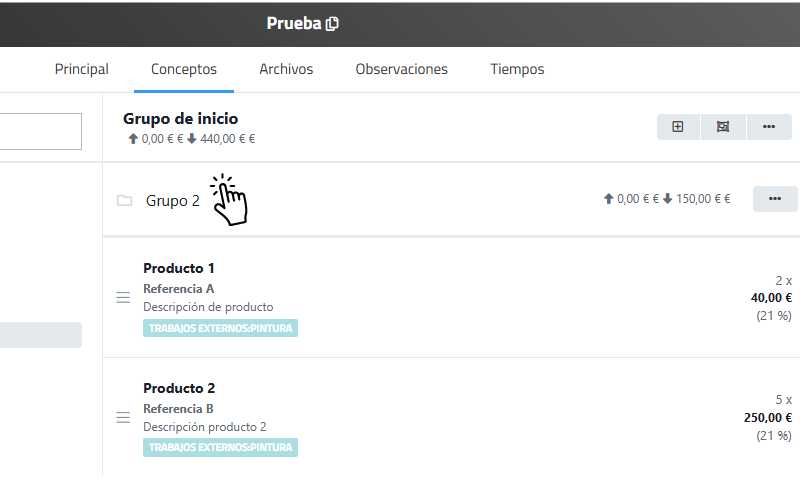Click the group frame icon button
This screenshot has width=800, height=486.
tap(723, 127)
